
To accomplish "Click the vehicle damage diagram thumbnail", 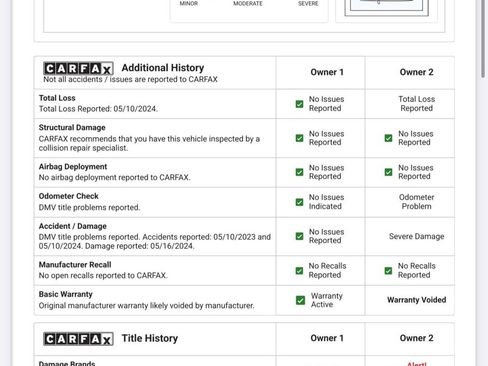I will [x=386, y=8].
